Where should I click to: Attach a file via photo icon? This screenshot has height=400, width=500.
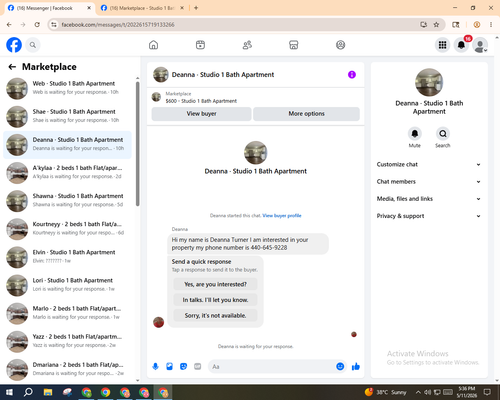[x=169, y=367]
